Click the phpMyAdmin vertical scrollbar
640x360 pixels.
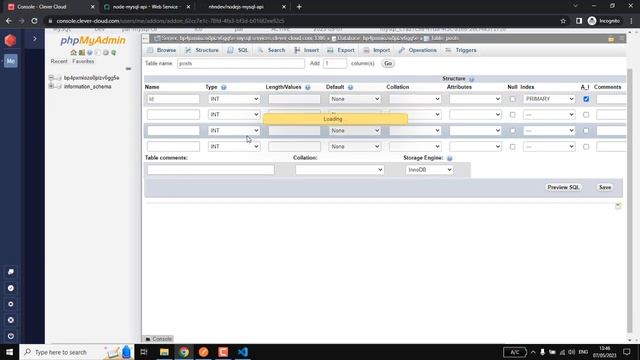click(629, 200)
